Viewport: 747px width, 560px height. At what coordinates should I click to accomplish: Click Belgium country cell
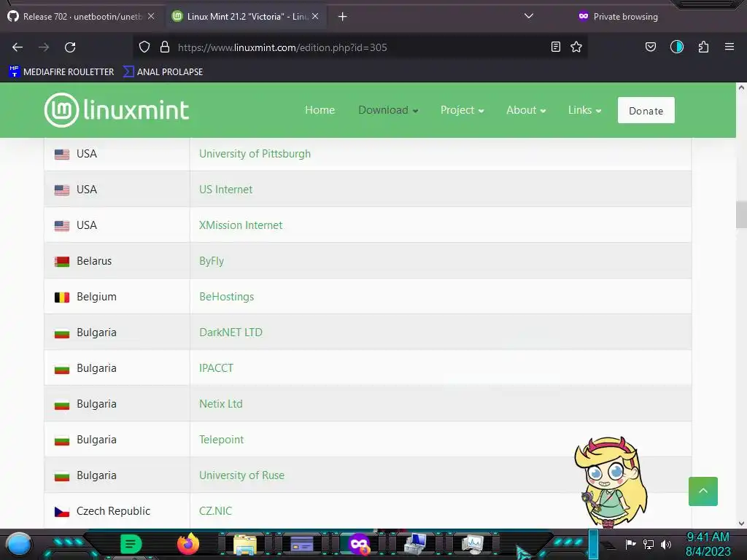[117, 297]
